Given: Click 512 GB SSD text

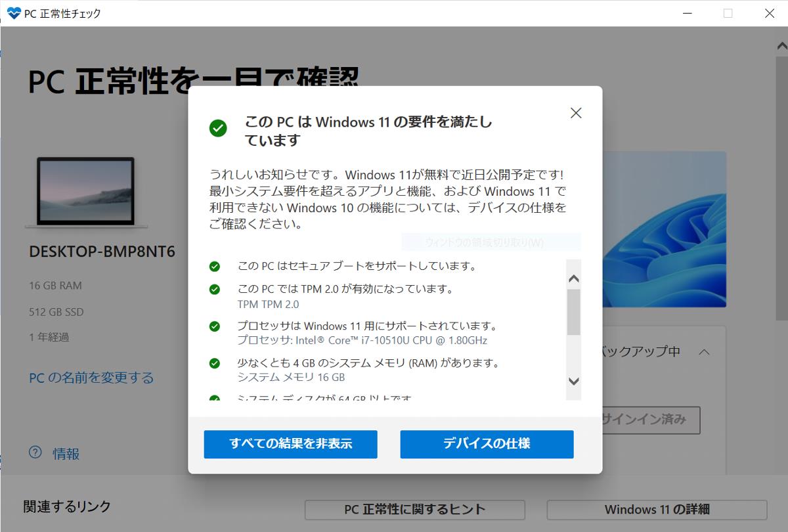Looking at the screenshot, I should 56,312.
